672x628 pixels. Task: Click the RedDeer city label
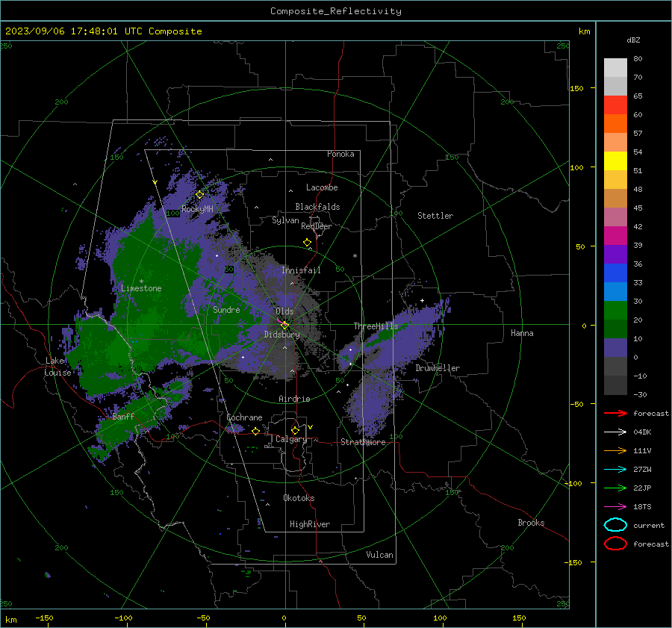coord(317,226)
